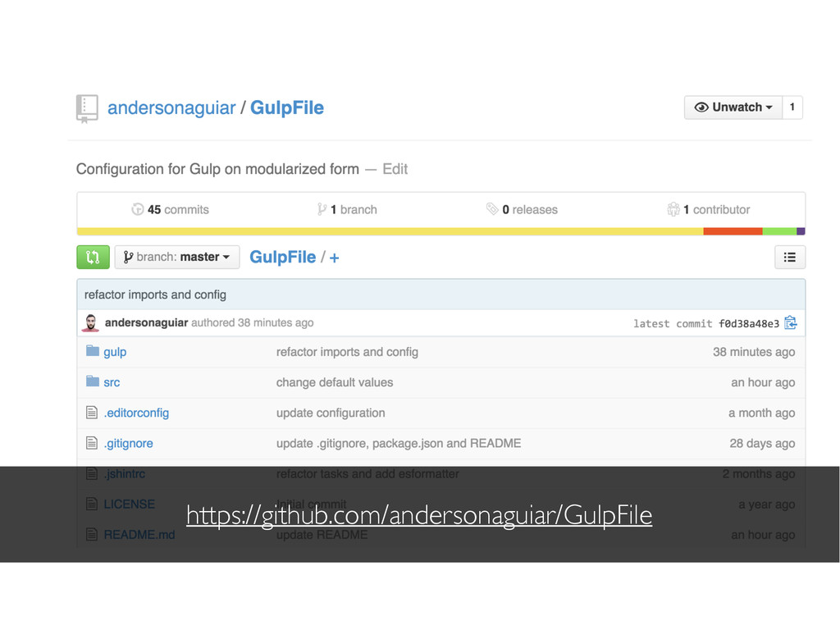Open the README.md file

click(x=139, y=535)
